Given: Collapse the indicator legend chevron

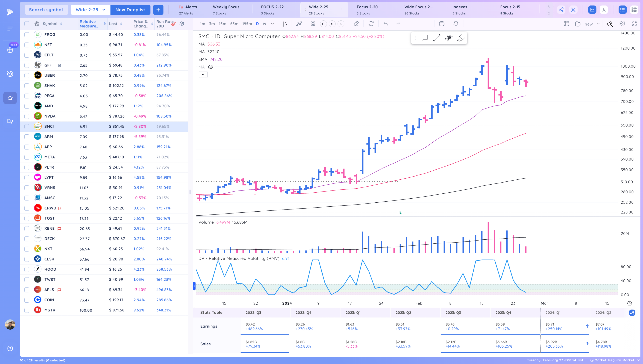Looking at the screenshot, I should click(x=203, y=74).
